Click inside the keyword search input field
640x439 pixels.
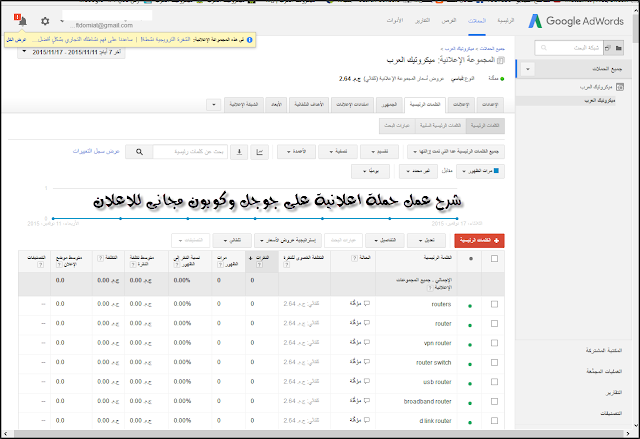click(190, 152)
